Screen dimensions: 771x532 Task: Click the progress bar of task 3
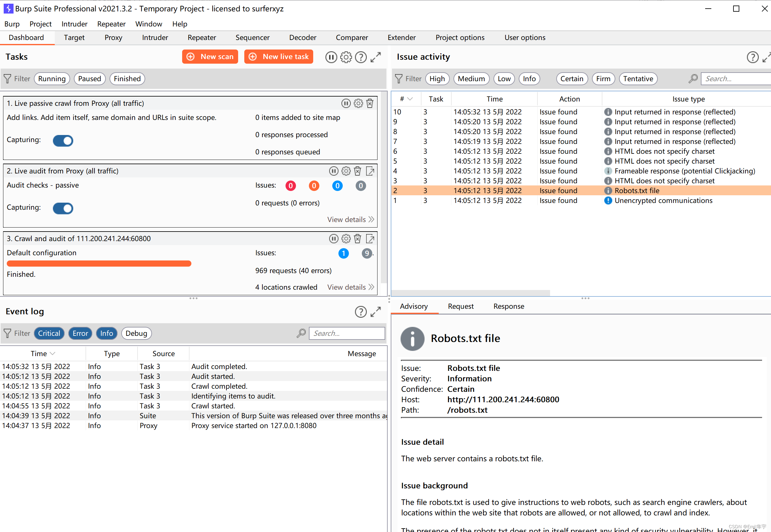pyautogui.click(x=99, y=263)
